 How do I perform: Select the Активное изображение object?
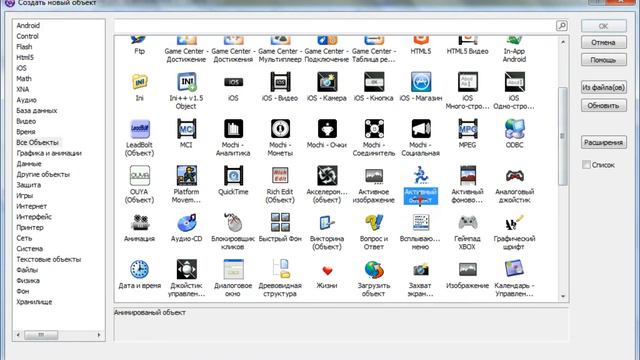374,176
